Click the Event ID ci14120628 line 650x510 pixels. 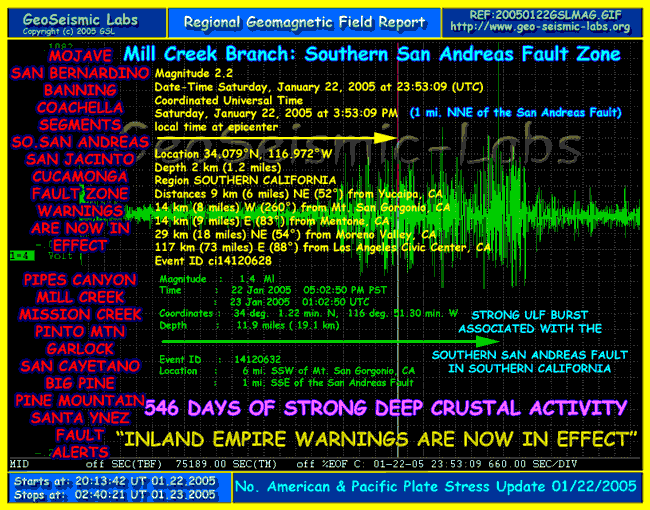213,261
